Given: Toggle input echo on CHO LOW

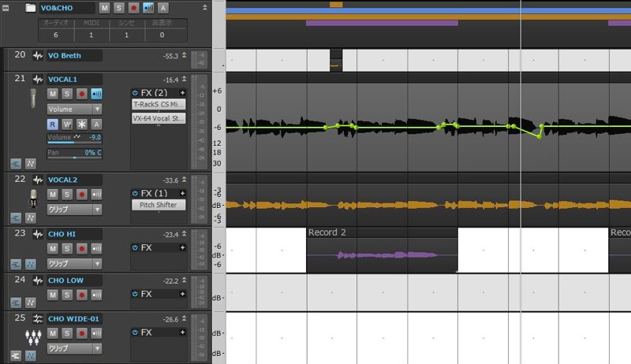Looking at the screenshot, I should pyautogui.click(x=96, y=295).
